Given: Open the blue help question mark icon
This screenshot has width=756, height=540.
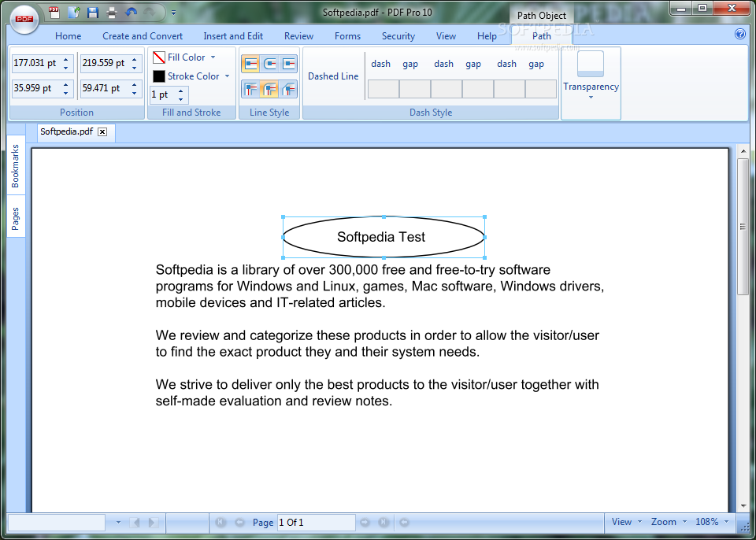Looking at the screenshot, I should [x=739, y=34].
